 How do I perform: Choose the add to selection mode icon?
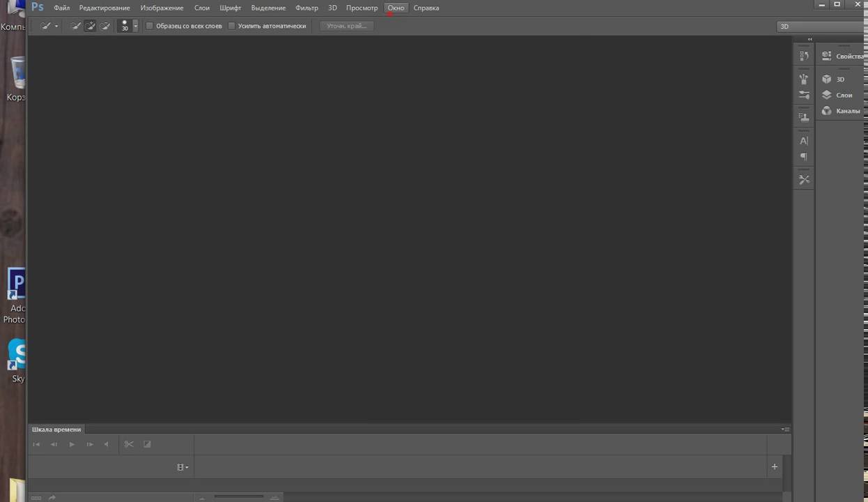coord(90,26)
